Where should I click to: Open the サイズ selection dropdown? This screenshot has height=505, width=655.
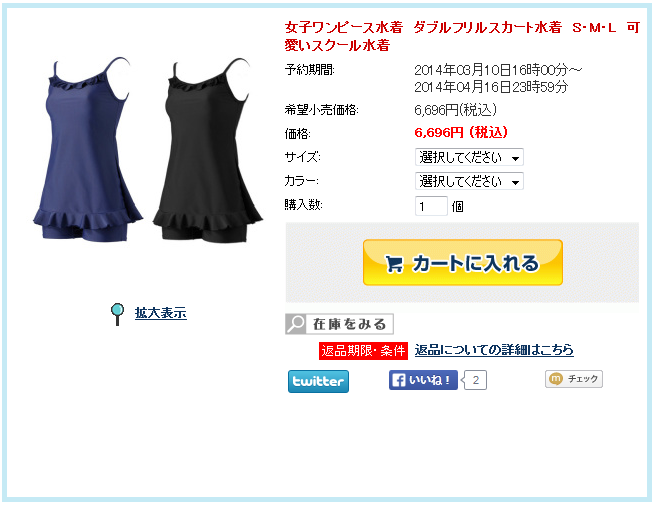pyautogui.click(x=469, y=157)
